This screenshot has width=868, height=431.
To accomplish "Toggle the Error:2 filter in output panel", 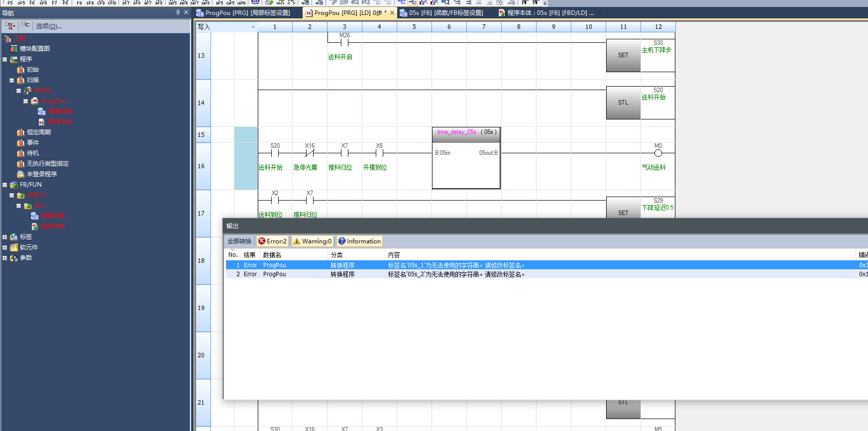I will point(272,241).
